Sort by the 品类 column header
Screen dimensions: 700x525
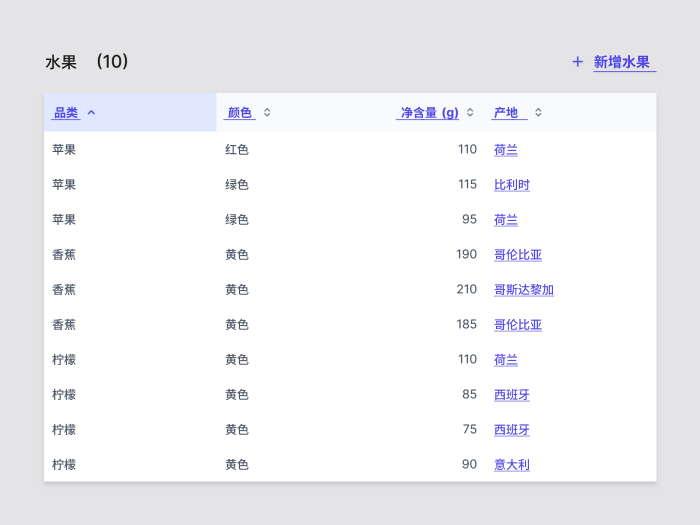[x=65, y=113]
